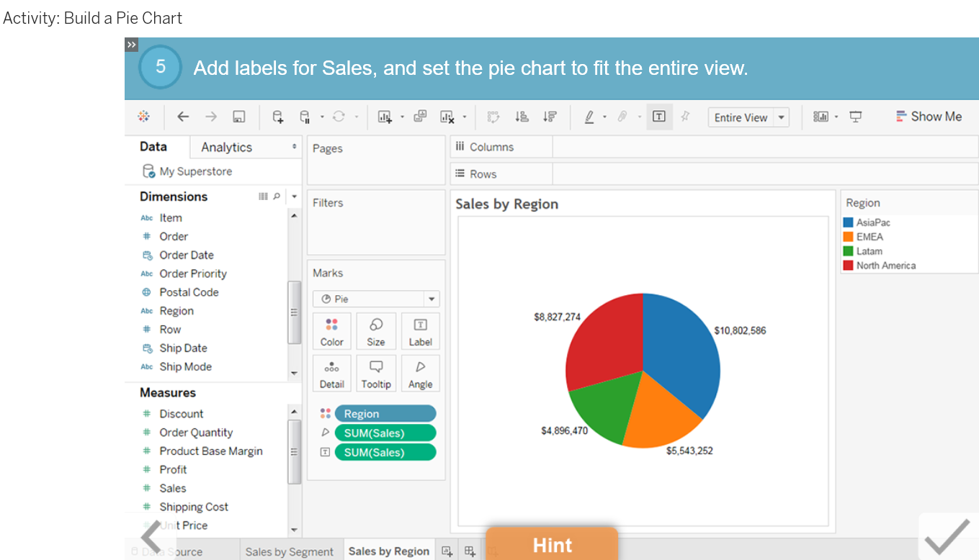The height and width of the screenshot is (560, 979).
Task: Click the New Data Source icon
Action: pos(277,117)
